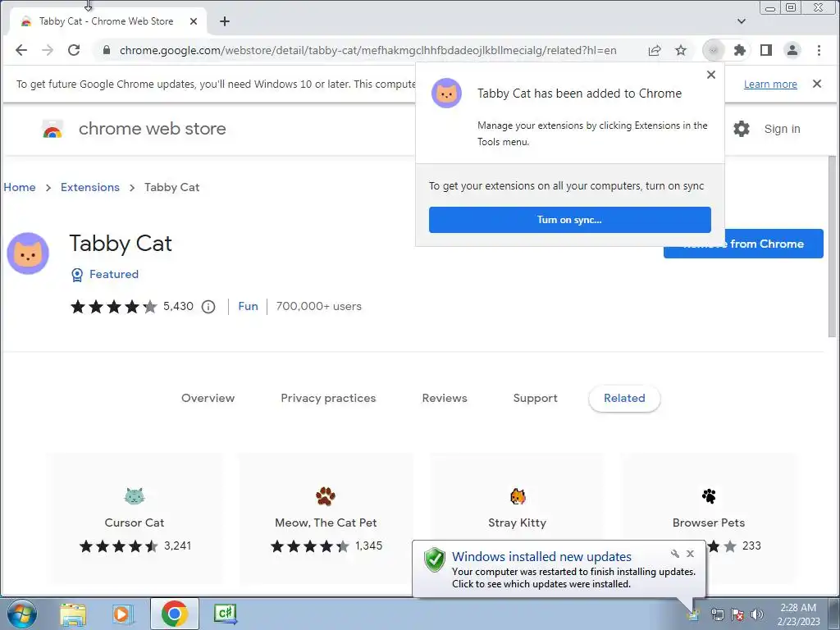Click the Chrome Web Store logo
Viewport: 840px width, 630px height.
[x=52, y=129]
